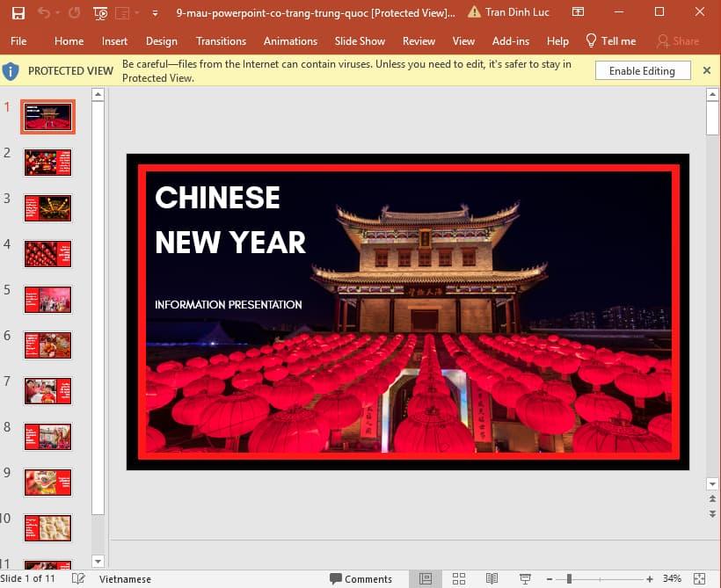Start Slide Show from the status bar

tap(525, 578)
